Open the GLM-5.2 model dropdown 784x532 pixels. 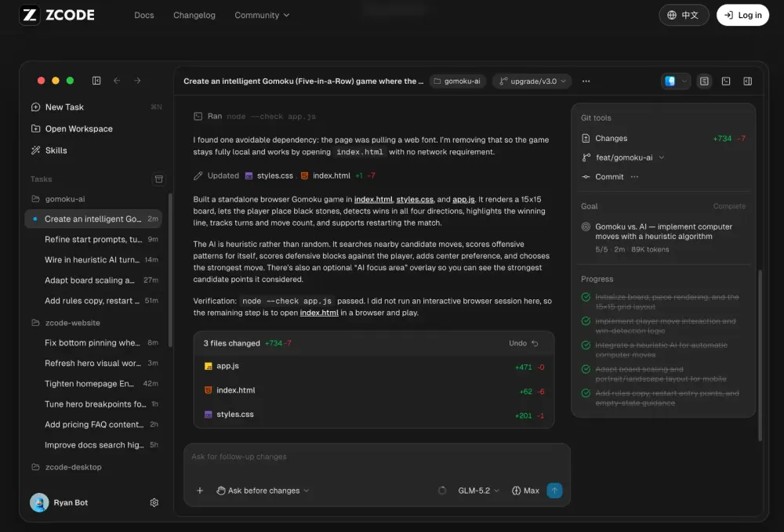click(x=478, y=490)
